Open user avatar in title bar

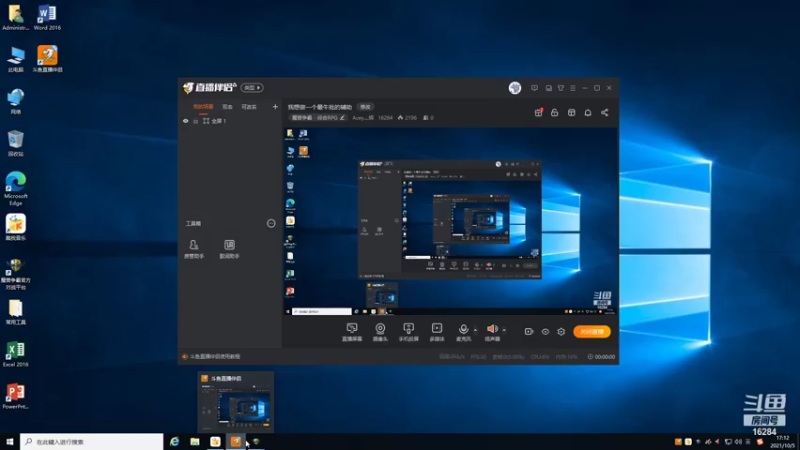click(x=515, y=88)
